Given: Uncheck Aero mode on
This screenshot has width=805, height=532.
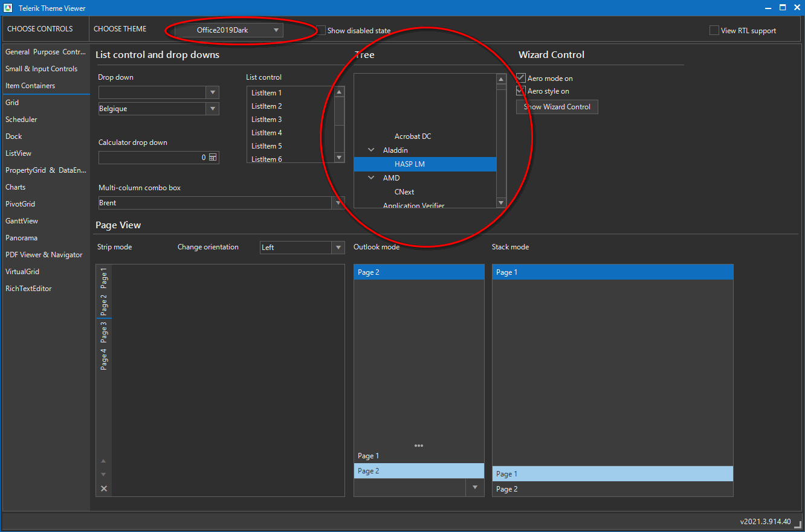Looking at the screenshot, I should click(x=521, y=78).
